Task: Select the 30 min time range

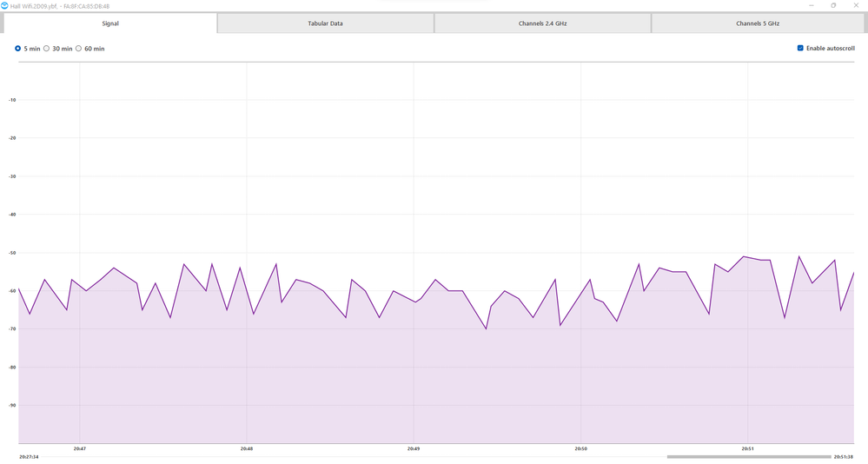Action: click(47, 49)
